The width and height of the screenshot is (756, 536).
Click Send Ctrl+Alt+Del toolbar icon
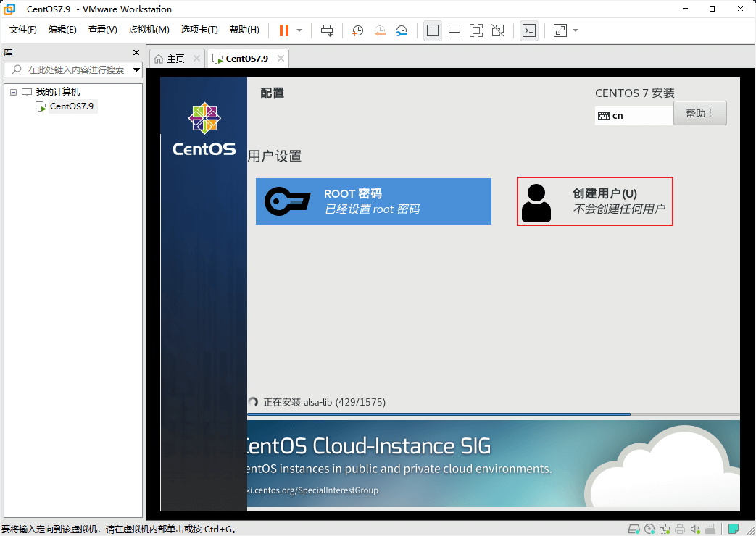[327, 30]
